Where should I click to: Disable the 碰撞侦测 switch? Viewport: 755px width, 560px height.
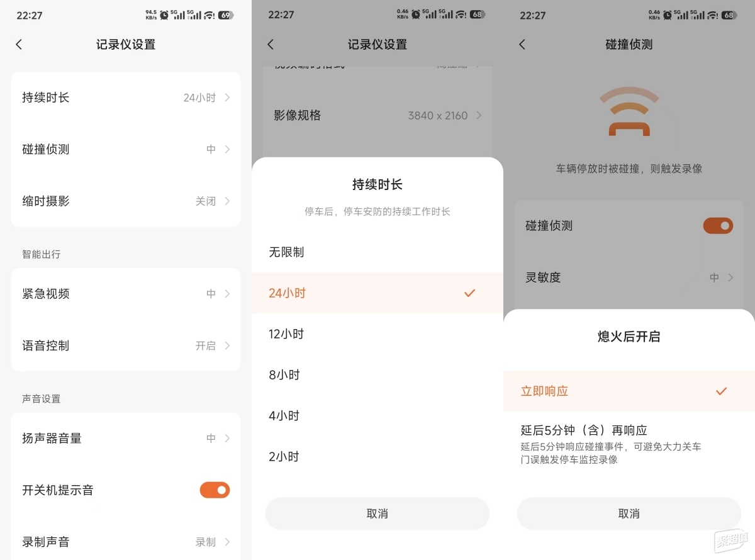[718, 226]
